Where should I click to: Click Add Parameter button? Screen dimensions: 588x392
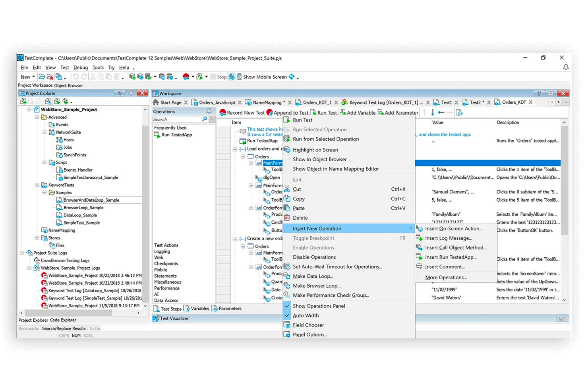[398, 112]
